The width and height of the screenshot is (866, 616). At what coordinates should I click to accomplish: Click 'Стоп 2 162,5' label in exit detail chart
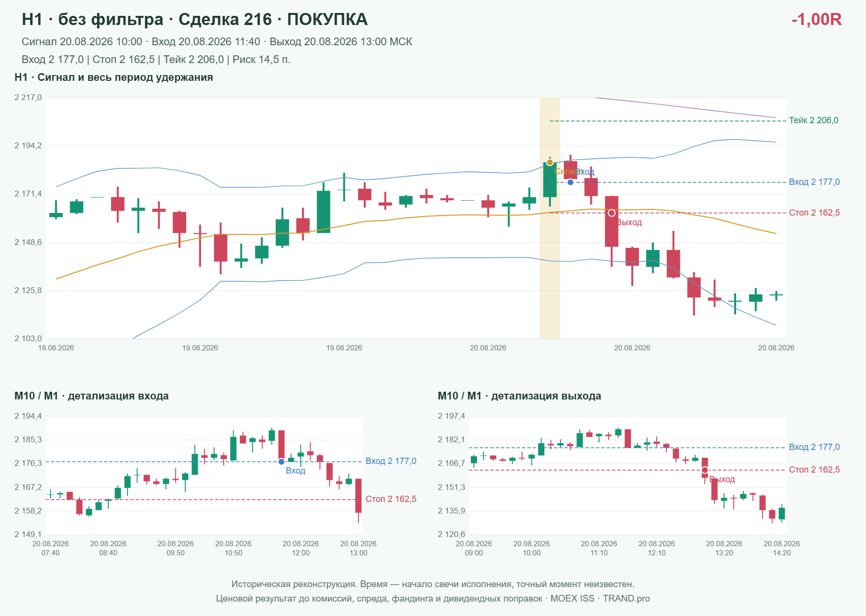[x=814, y=470]
